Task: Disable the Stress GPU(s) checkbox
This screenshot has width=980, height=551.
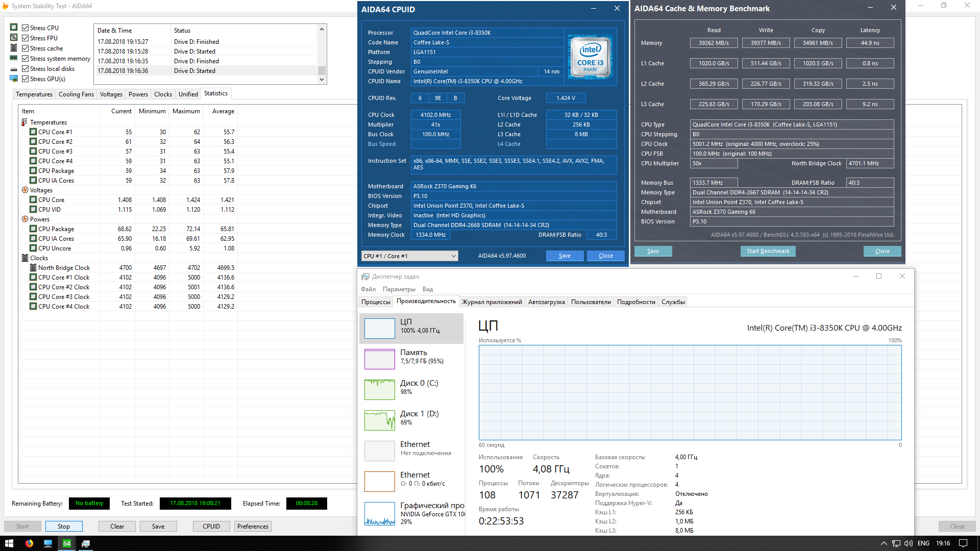Action: [25, 79]
